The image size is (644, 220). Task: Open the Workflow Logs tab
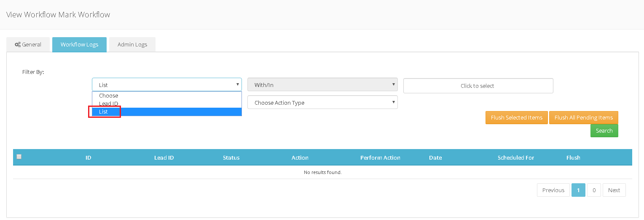(79, 44)
